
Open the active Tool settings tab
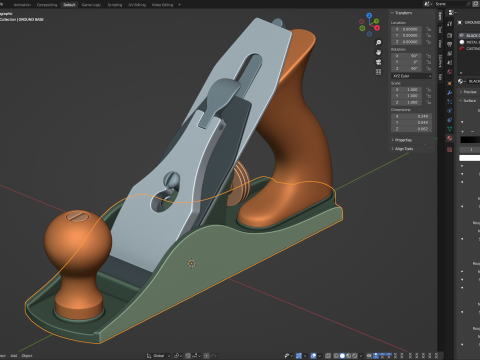tap(450, 23)
